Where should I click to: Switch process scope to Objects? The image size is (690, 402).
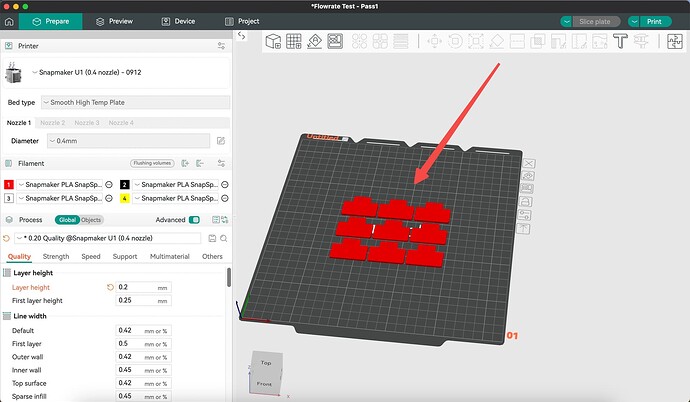(x=92, y=220)
